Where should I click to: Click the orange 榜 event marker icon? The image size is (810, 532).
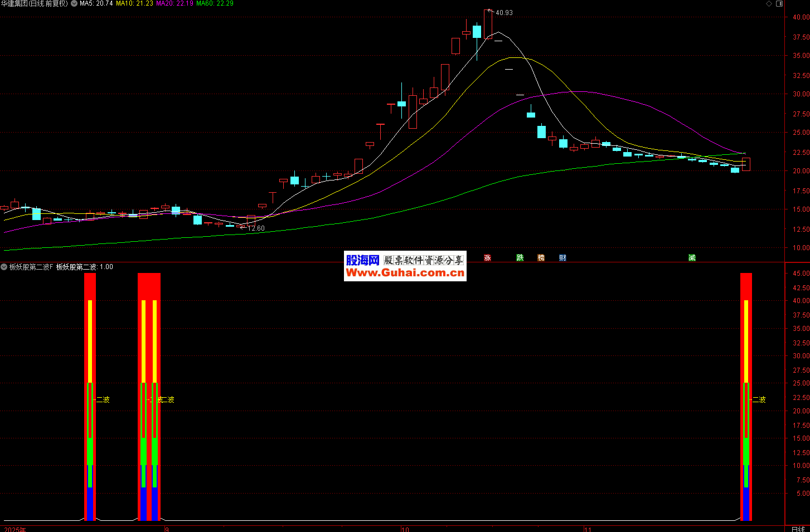(x=541, y=257)
